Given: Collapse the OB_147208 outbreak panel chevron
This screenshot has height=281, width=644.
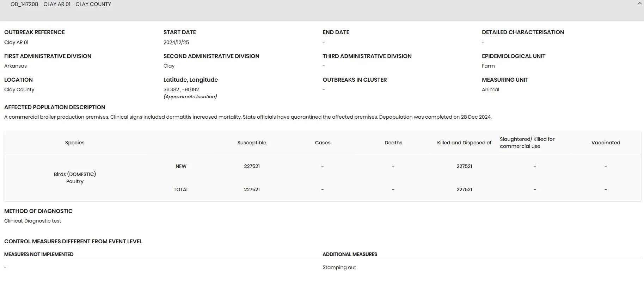Looking at the screenshot, I should (x=640, y=4).
